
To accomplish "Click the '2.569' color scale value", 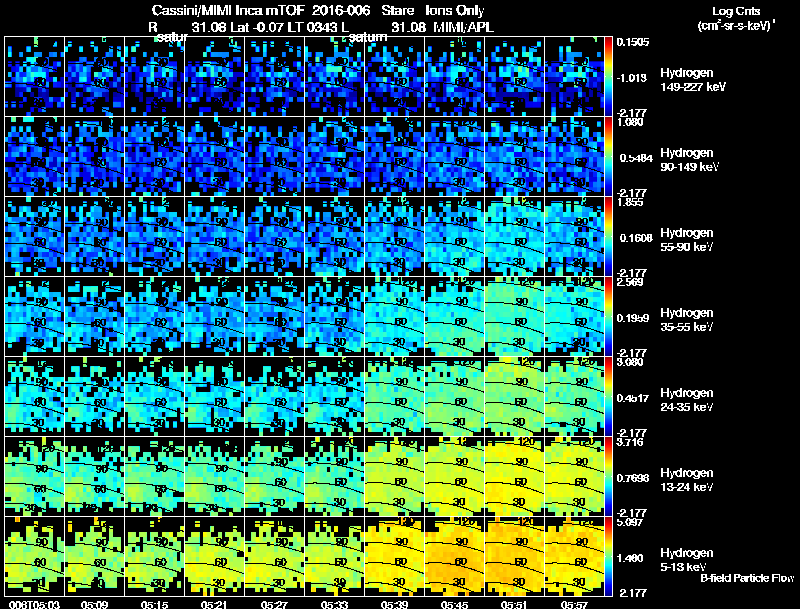I will (630, 282).
